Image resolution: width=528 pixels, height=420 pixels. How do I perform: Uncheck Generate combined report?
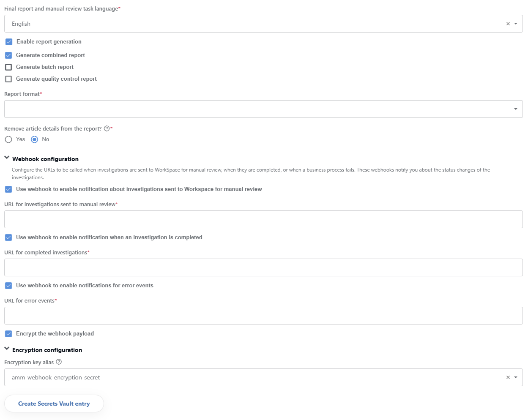(x=8, y=55)
